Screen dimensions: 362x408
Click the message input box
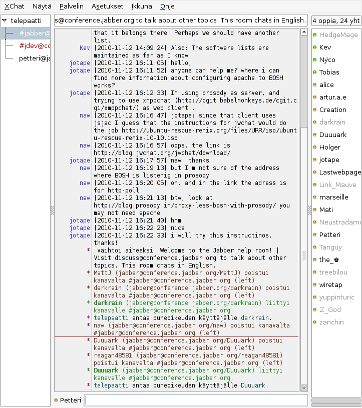pos(196,400)
